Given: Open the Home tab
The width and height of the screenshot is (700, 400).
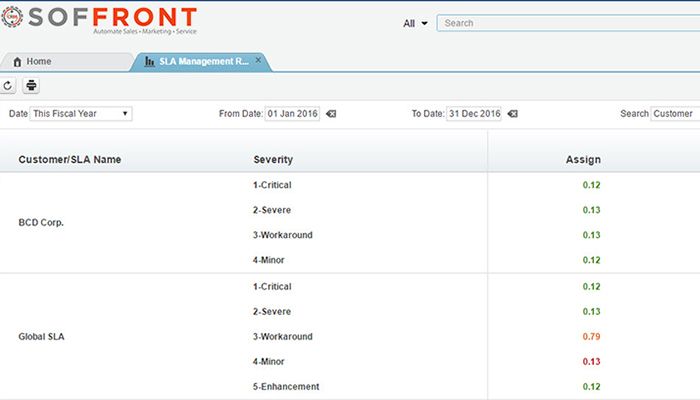Looking at the screenshot, I should point(66,62).
